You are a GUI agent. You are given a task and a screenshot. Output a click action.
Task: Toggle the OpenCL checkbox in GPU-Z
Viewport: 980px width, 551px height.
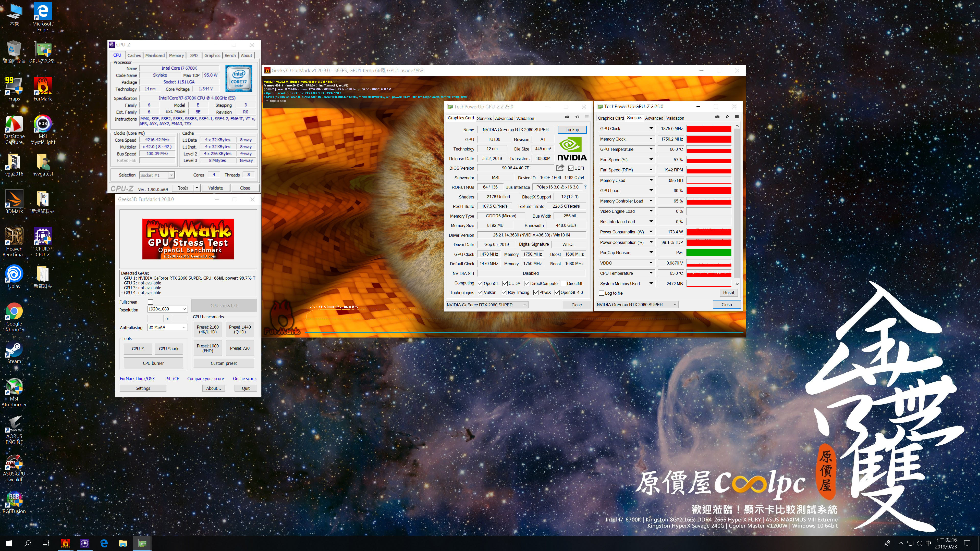(x=480, y=283)
